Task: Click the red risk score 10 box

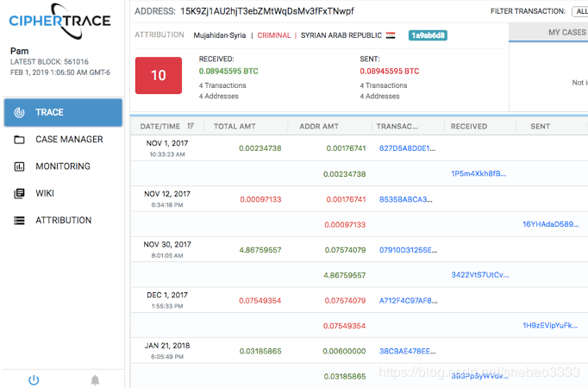Action: click(159, 75)
